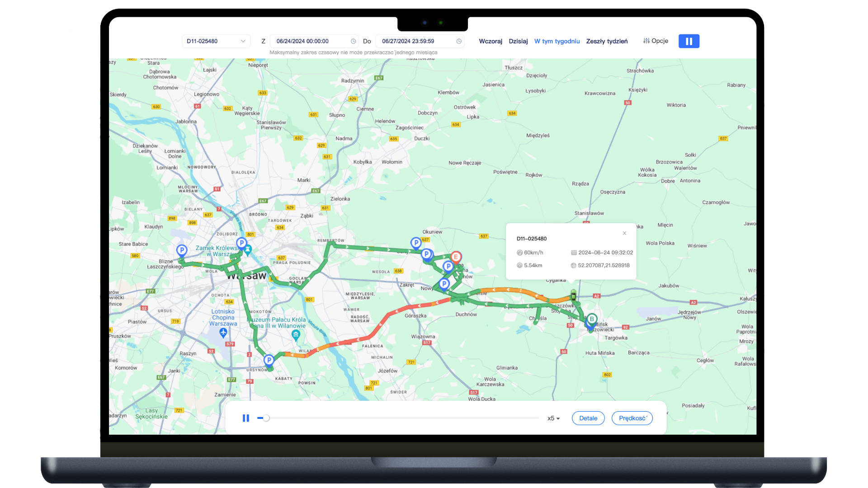
Task: Click the end date field 06/27/2024 23:59:59
Action: pos(420,41)
